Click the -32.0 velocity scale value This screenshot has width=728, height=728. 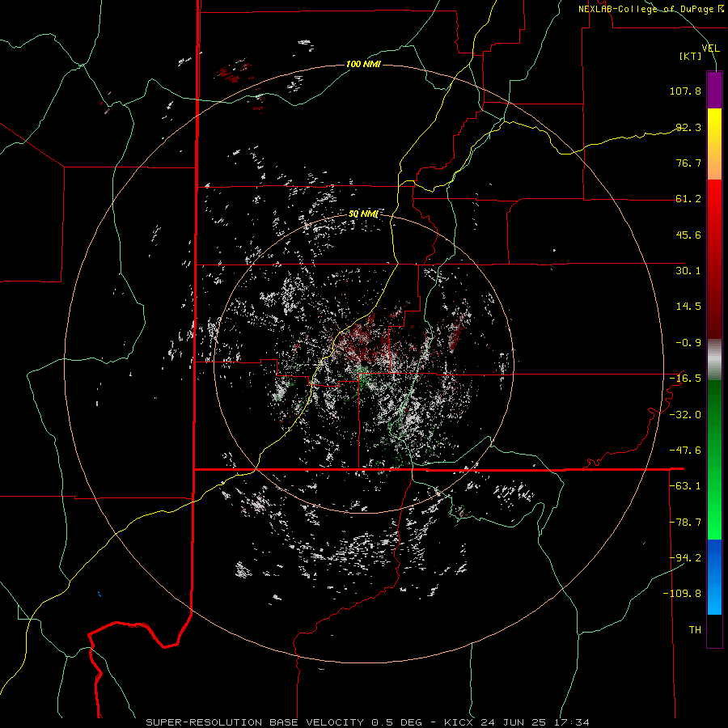click(685, 415)
